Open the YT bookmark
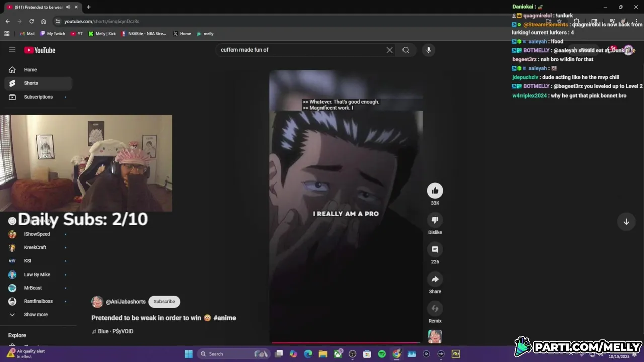644x362 pixels. [76, 34]
